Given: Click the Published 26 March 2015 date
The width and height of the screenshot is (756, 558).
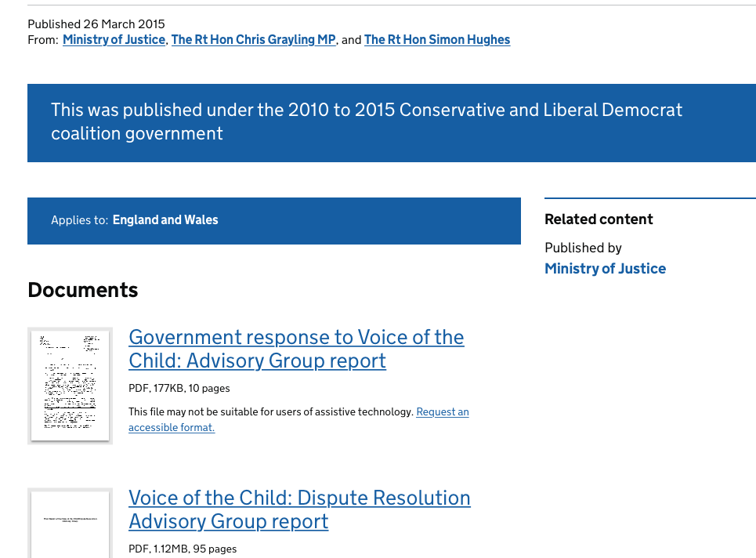Looking at the screenshot, I should (x=96, y=24).
